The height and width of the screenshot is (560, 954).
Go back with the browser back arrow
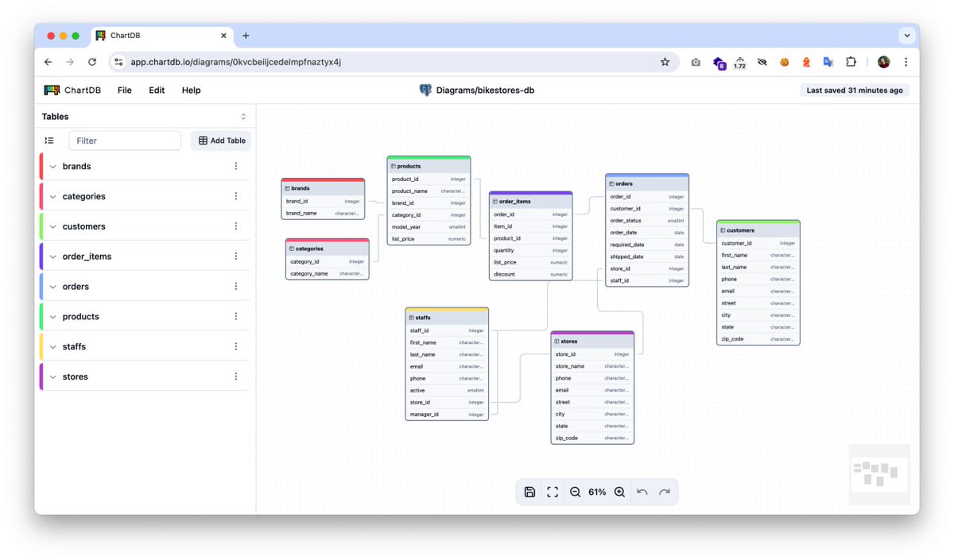coord(48,62)
